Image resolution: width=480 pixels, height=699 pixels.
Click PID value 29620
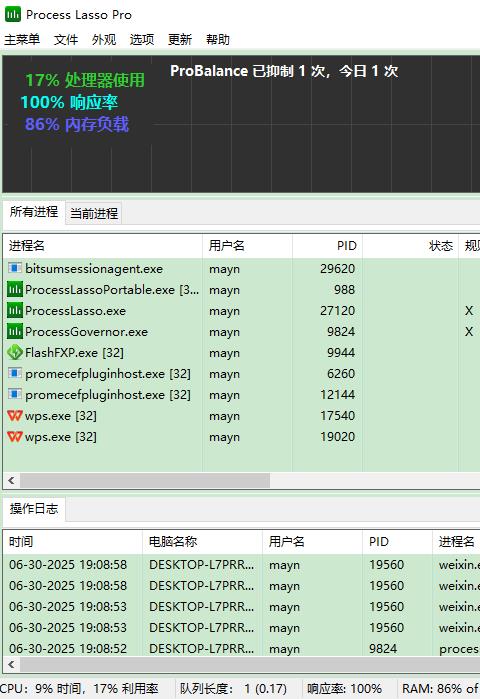pos(337,269)
